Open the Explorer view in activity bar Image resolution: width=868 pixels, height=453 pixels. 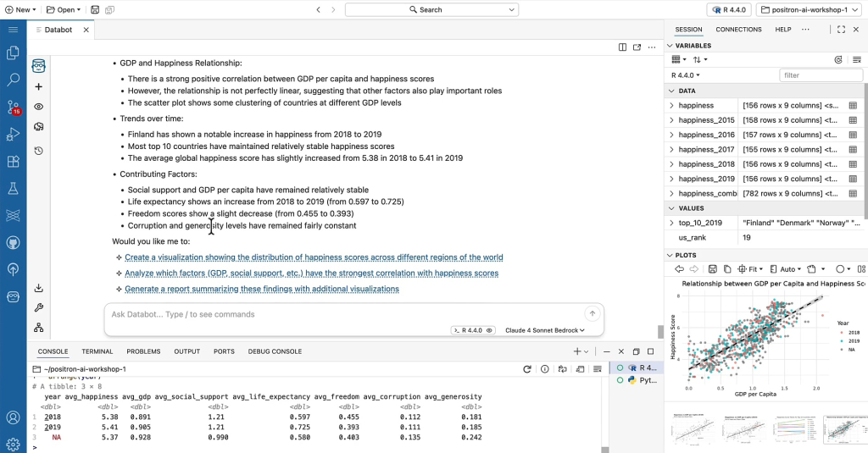[x=13, y=52]
